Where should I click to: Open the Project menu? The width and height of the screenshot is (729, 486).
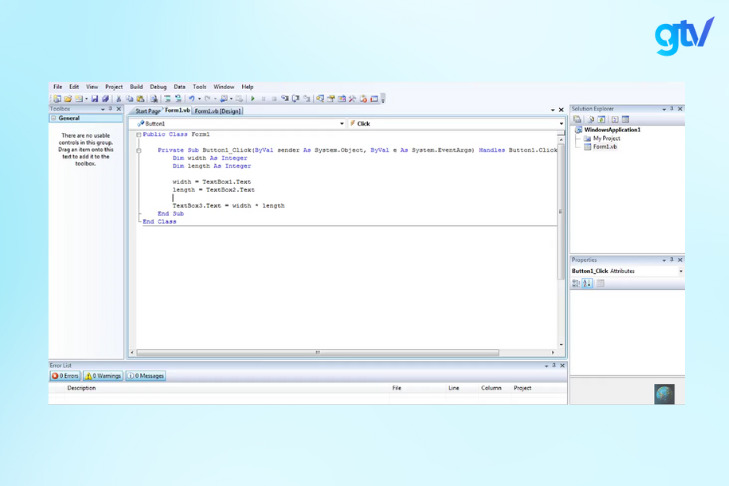(x=114, y=87)
